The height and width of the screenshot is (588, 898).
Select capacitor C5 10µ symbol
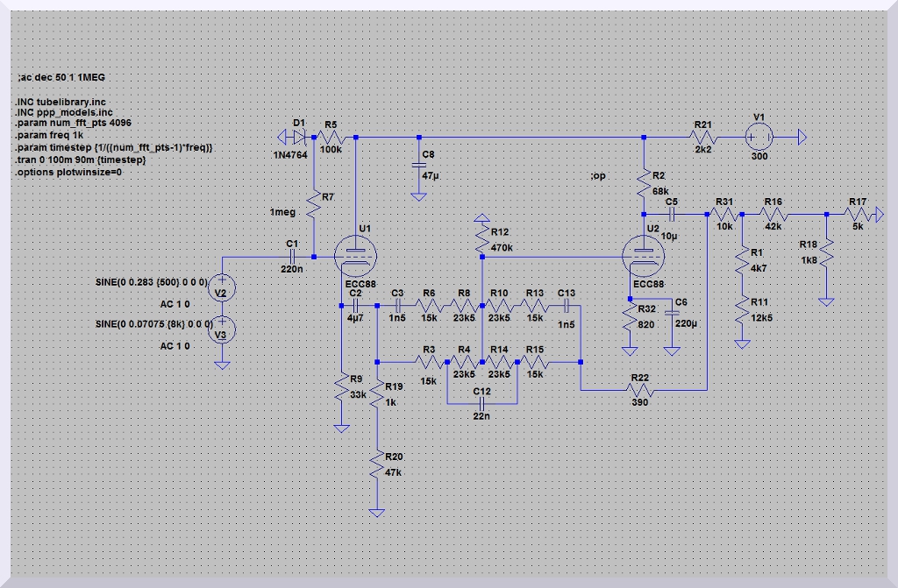[672, 213]
